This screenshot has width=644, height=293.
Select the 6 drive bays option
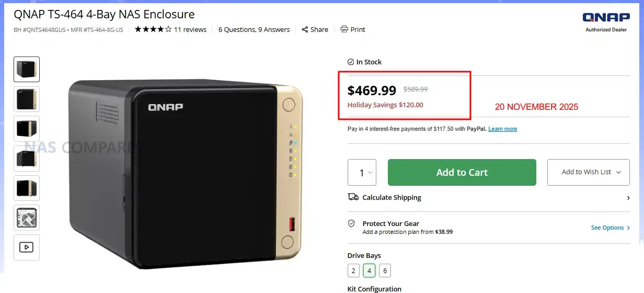pos(385,271)
